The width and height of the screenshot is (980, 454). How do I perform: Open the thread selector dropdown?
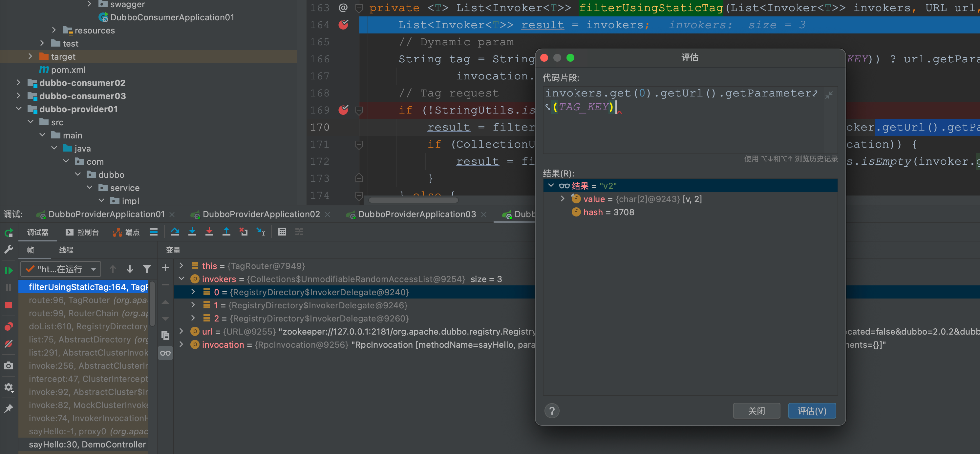coord(60,269)
